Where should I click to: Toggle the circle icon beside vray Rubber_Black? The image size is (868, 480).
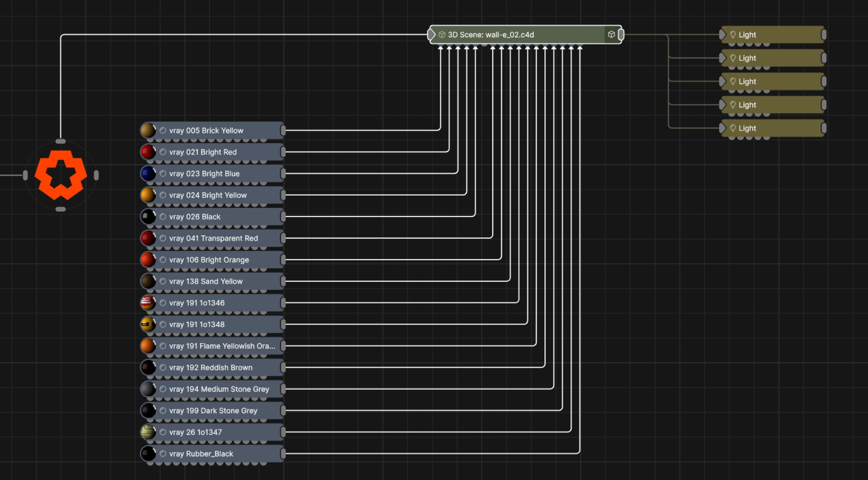tap(163, 454)
